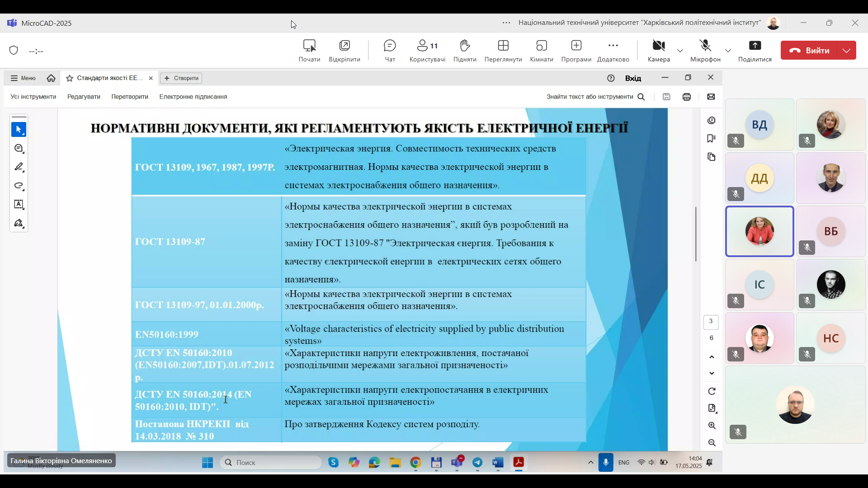Toggle the taskbar microphone indicator

606,462
